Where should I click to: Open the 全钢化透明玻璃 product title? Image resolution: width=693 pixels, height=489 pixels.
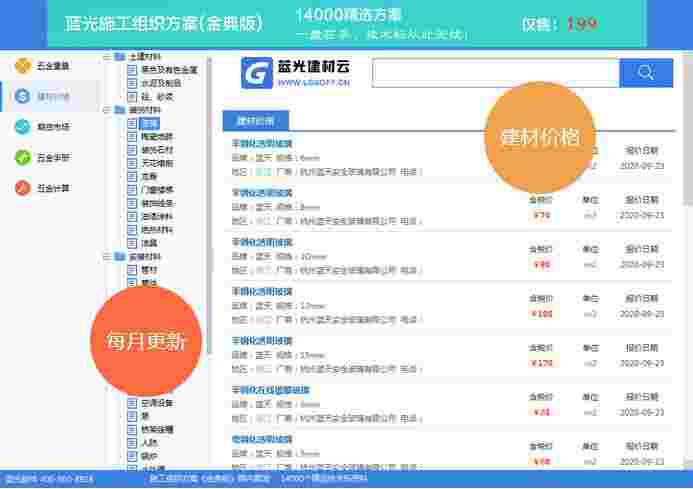pos(262,439)
